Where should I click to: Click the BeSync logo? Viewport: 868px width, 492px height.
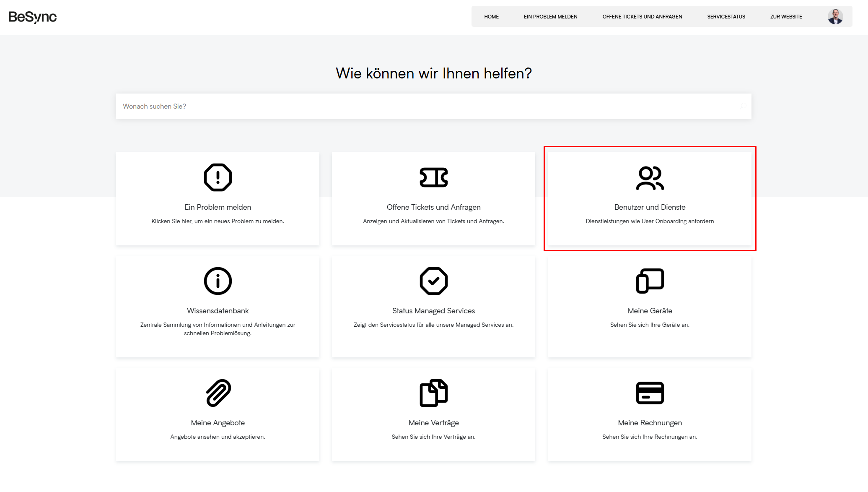point(33,17)
